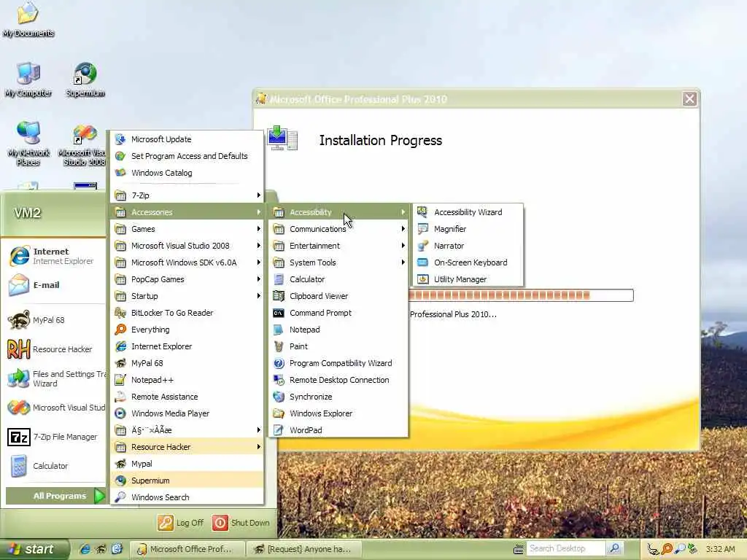Viewport: 747px width, 560px height.
Task: Click the Program Compatibility Wizard icon
Action: point(279,363)
